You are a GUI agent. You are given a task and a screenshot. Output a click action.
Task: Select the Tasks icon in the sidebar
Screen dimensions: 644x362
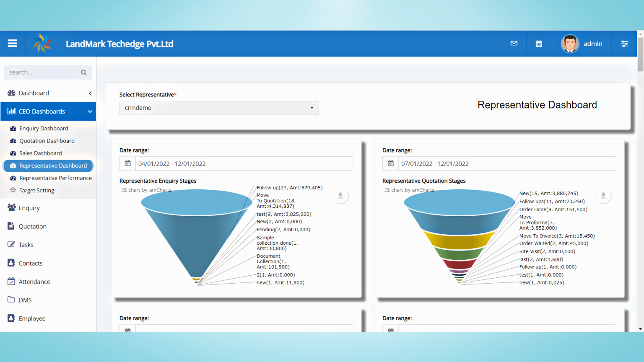(11, 244)
